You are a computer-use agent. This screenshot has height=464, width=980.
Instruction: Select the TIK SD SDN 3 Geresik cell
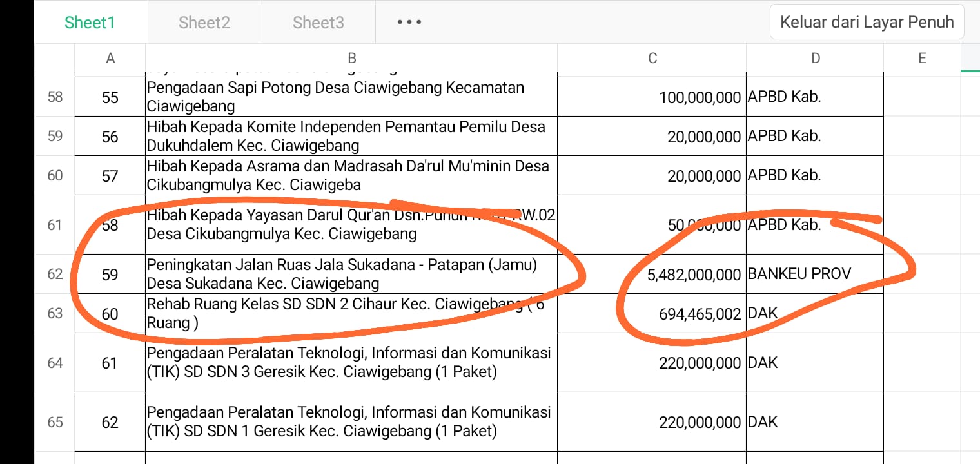coord(351,363)
